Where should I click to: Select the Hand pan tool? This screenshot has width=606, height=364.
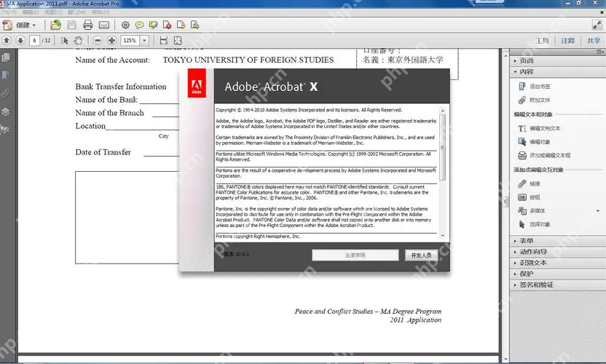[79, 41]
